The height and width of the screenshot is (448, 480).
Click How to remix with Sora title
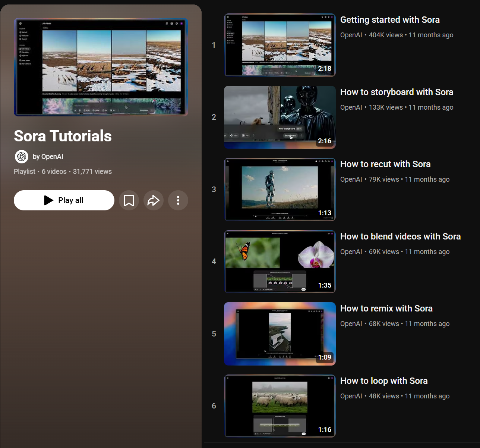386,308
